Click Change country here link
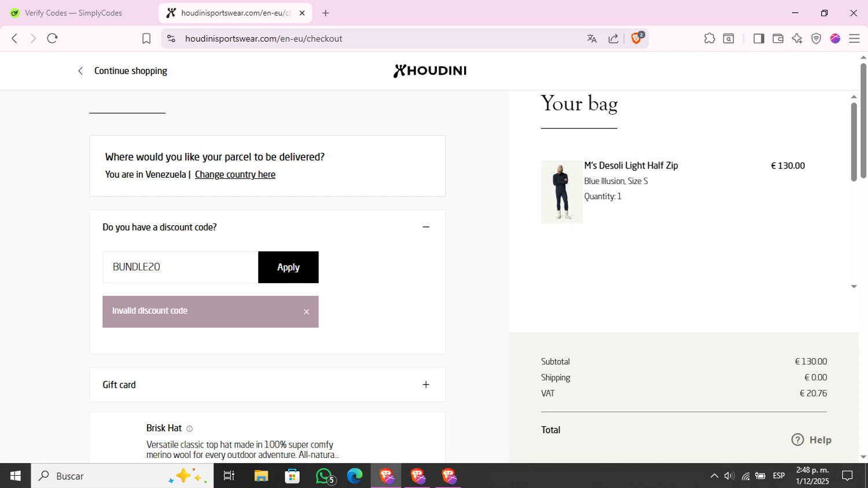Image resolution: width=868 pixels, height=488 pixels. tap(235, 174)
